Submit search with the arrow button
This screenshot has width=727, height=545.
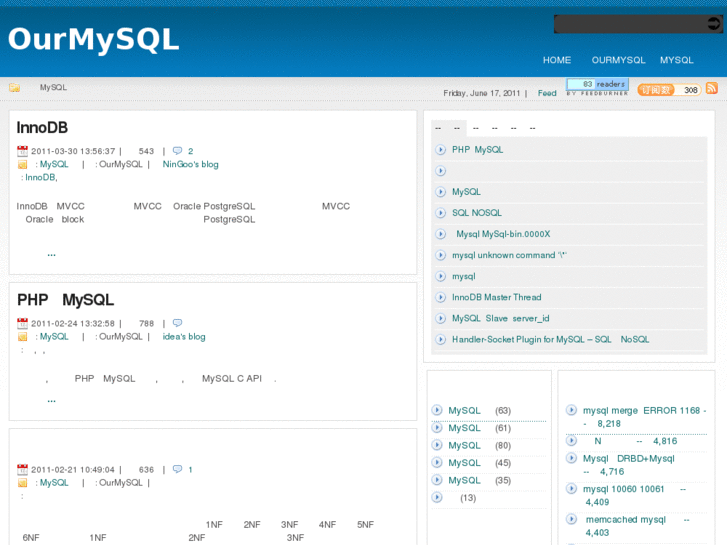[714, 24]
